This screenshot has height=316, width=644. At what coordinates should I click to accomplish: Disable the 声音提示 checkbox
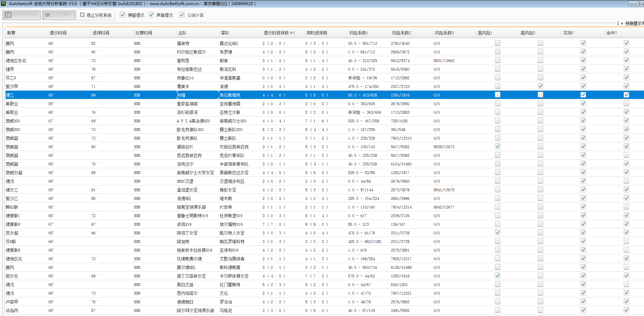point(151,15)
